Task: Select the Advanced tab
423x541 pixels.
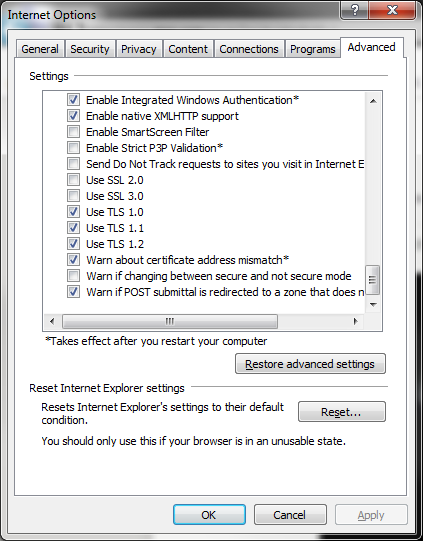Action: [x=372, y=47]
